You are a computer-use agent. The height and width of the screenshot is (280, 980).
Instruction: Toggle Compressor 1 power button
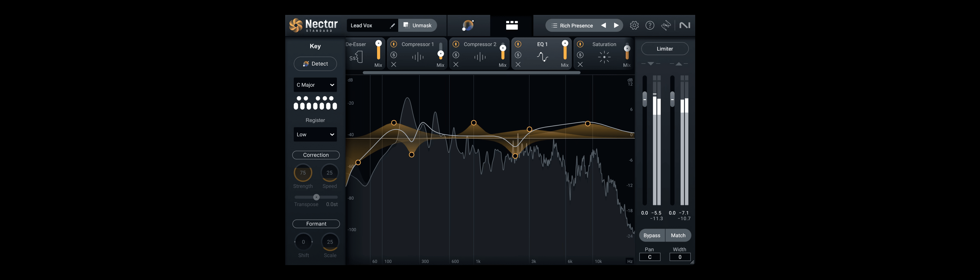tap(394, 44)
